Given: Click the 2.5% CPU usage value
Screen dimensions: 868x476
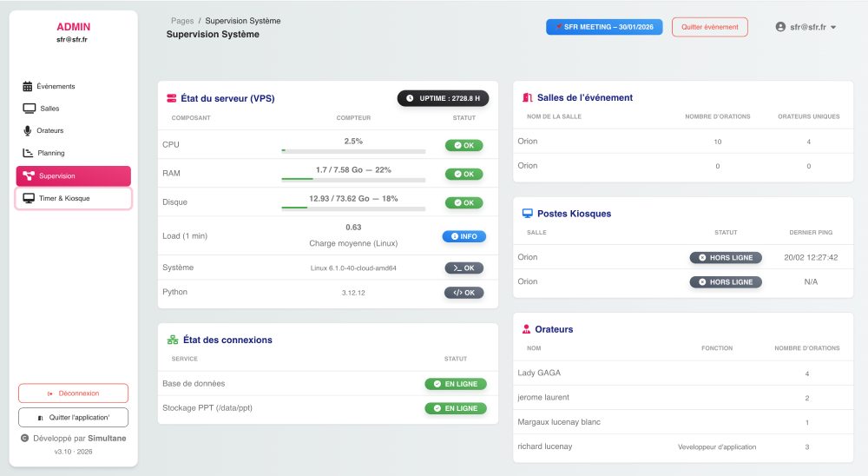Looking at the screenshot, I should tap(353, 142).
